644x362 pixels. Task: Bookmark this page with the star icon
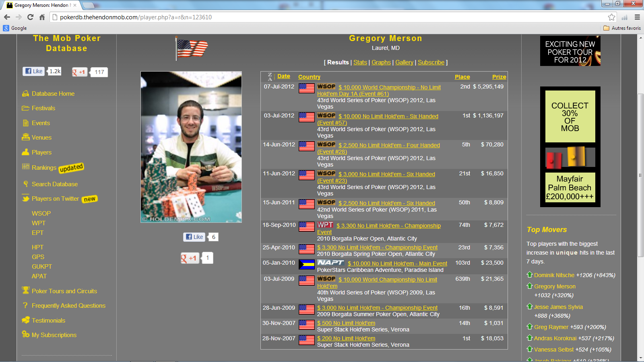point(611,17)
